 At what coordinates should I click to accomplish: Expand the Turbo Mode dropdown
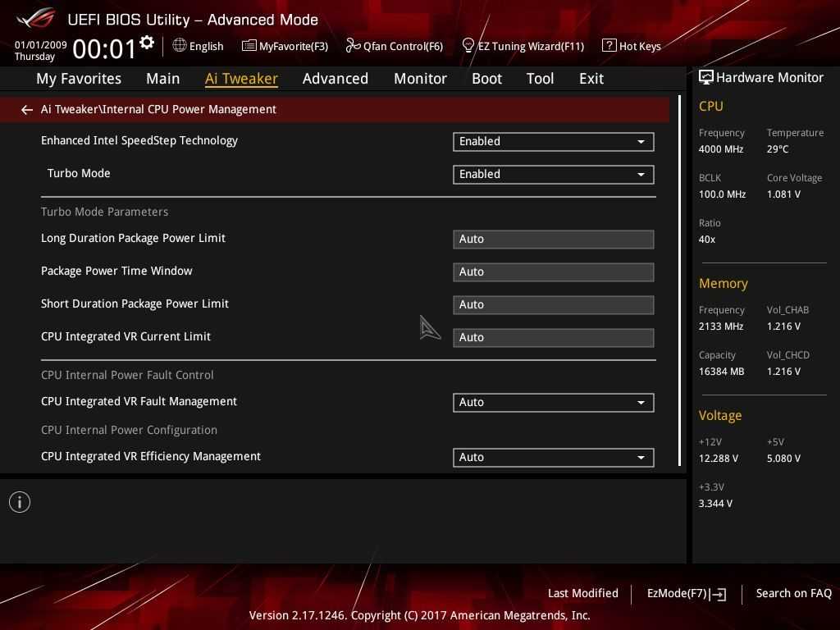tap(553, 174)
